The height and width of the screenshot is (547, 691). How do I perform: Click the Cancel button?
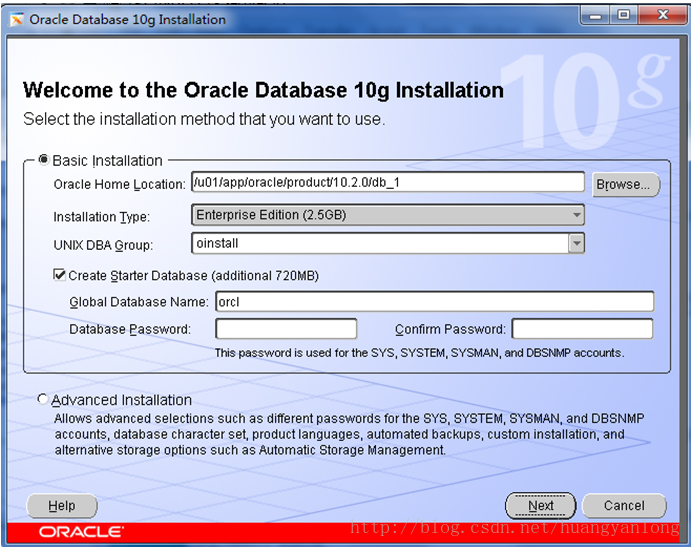coord(624,506)
